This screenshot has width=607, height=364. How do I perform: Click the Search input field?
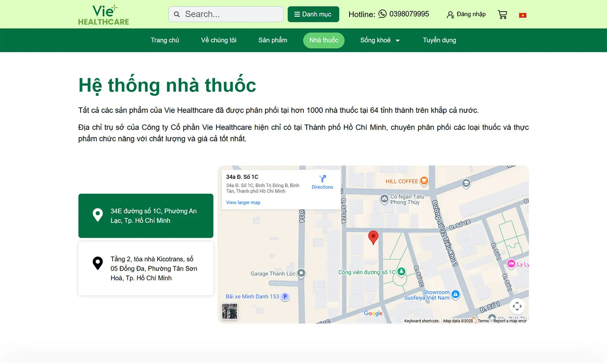coord(226,14)
